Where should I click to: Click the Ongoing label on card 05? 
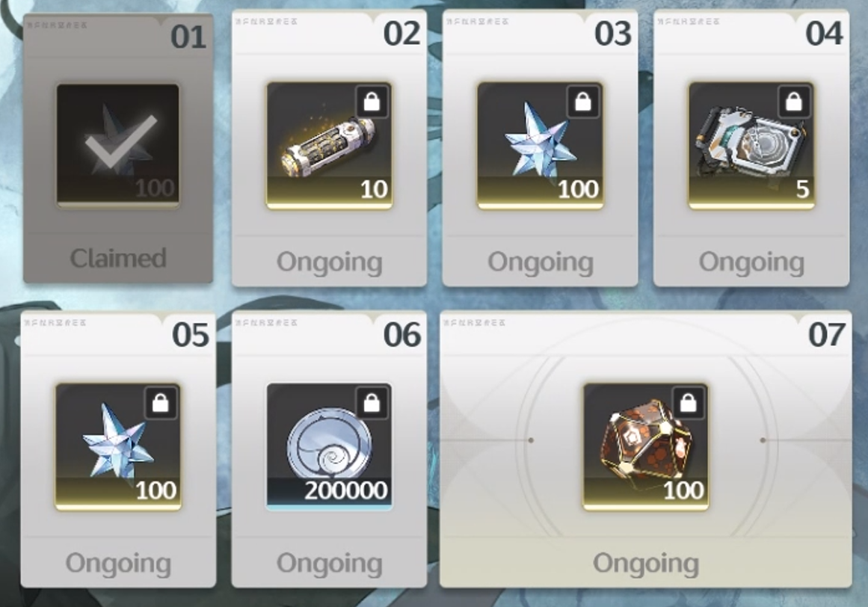tap(118, 564)
